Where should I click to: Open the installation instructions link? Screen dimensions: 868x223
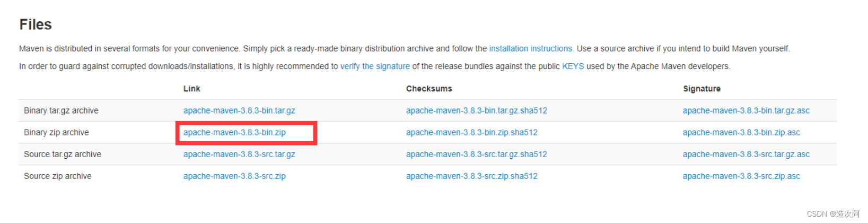[530, 48]
